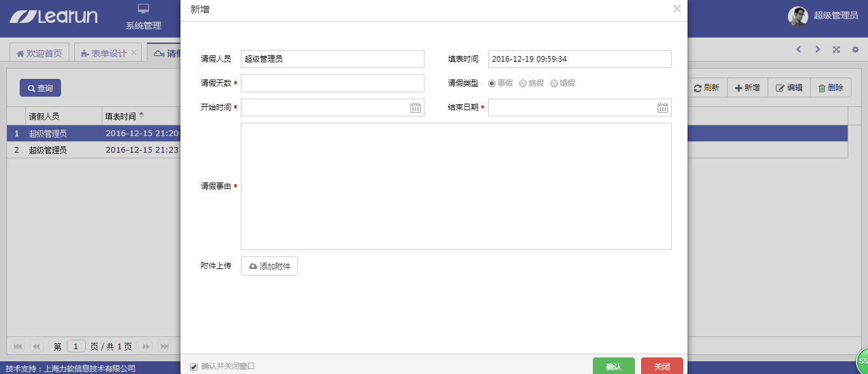Click the 编辑 toolbar button
The height and width of the screenshot is (374, 868).
pyautogui.click(x=789, y=88)
